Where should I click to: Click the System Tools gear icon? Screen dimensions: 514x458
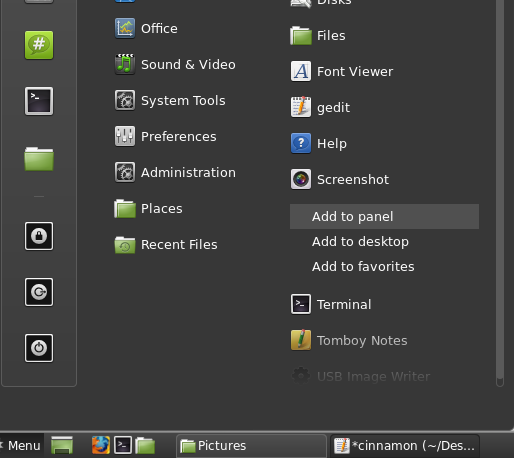coord(125,100)
